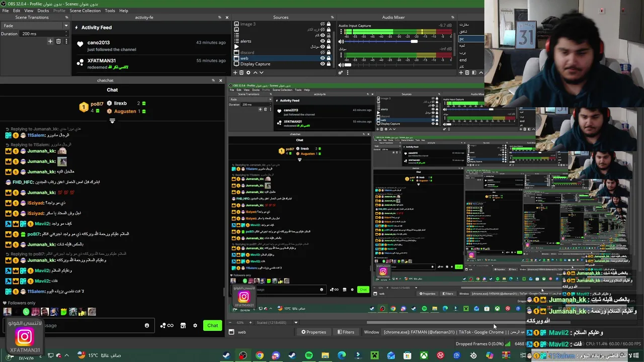Viewport: 644px width, 362px height.
Task: Toggle visibility eye of the Image 3 source
Action: pos(323,24)
